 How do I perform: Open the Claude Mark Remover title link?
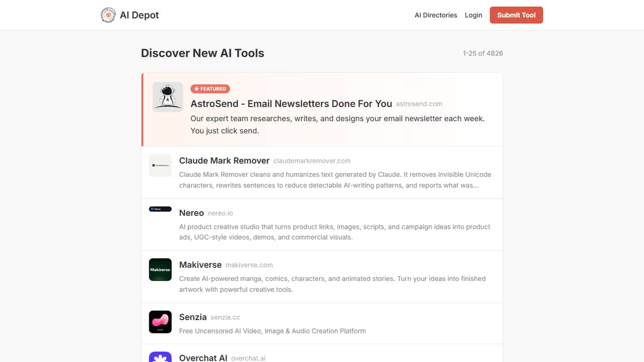click(x=224, y=161)
